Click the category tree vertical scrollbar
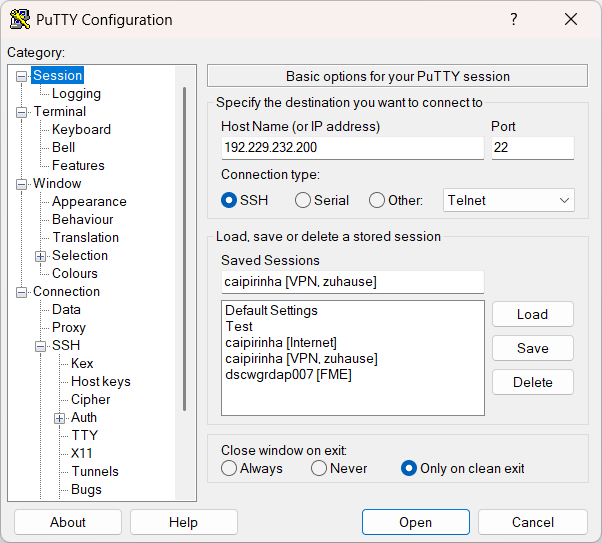Viewport: 602px width, 543px height. [x=184, y=250]
